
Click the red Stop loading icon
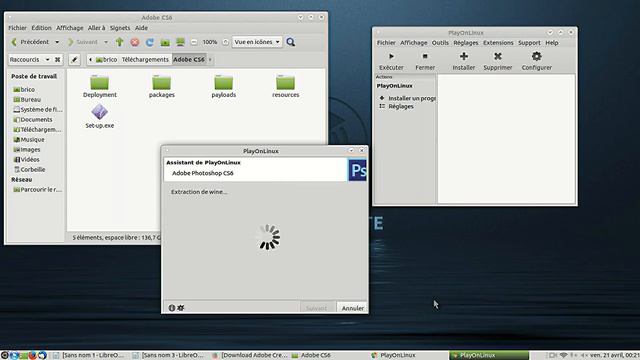135,42
